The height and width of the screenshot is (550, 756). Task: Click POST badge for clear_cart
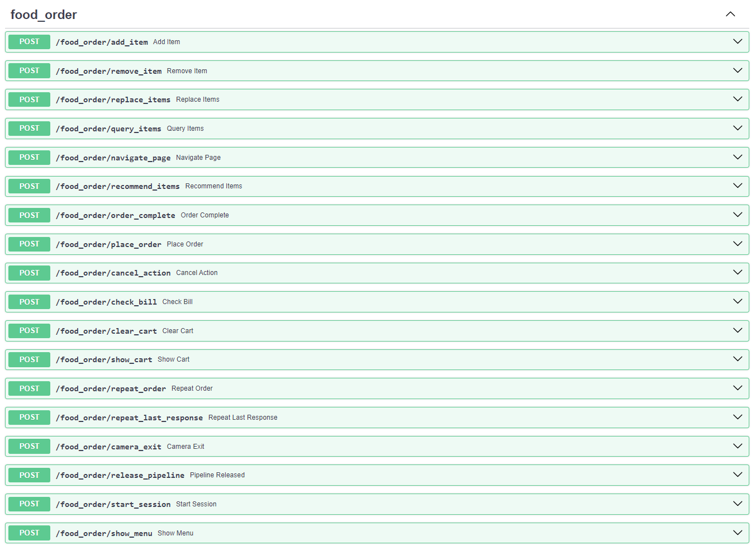point(30,331)
